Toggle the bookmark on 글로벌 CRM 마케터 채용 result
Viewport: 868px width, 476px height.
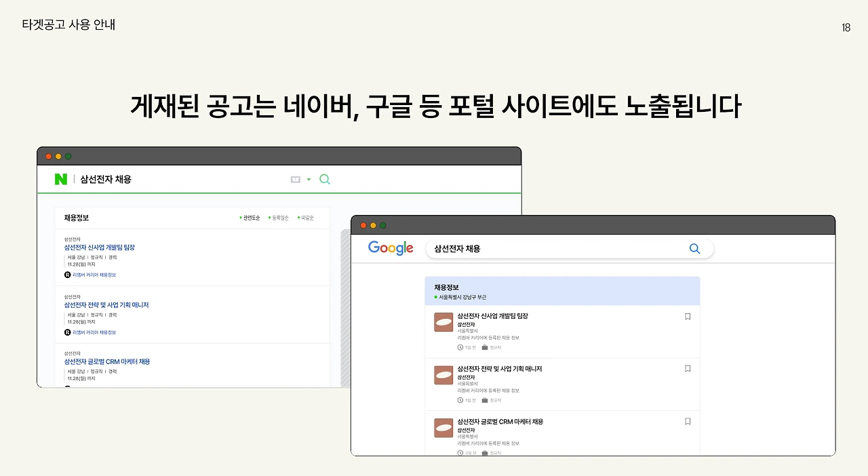(688, 421)
